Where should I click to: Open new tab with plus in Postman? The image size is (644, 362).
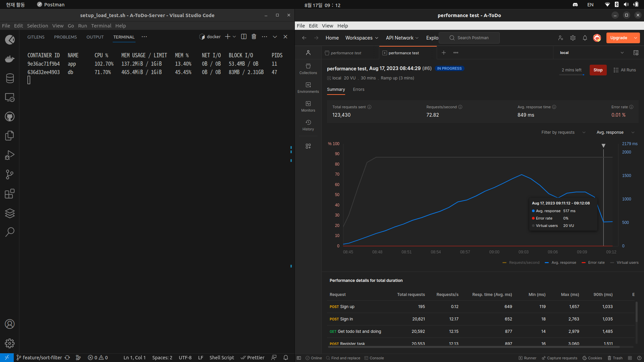point(444,53)
